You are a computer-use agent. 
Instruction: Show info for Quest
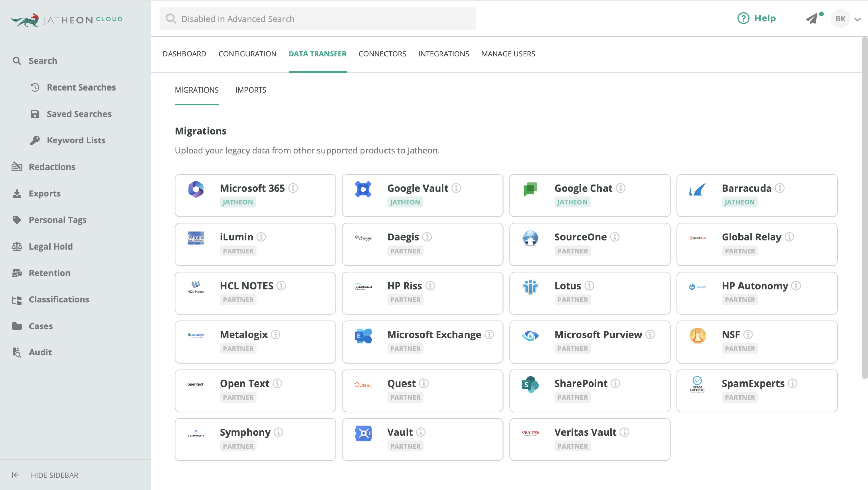tap(423, 383)
